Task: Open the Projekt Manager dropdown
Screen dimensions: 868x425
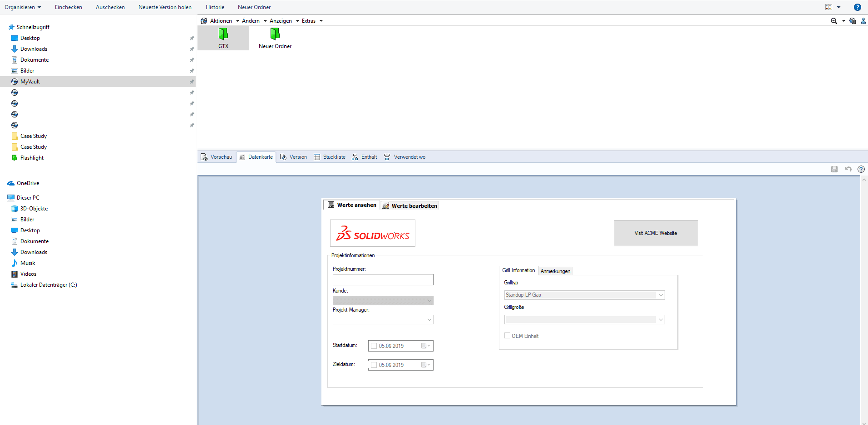Action: [429, 320]
